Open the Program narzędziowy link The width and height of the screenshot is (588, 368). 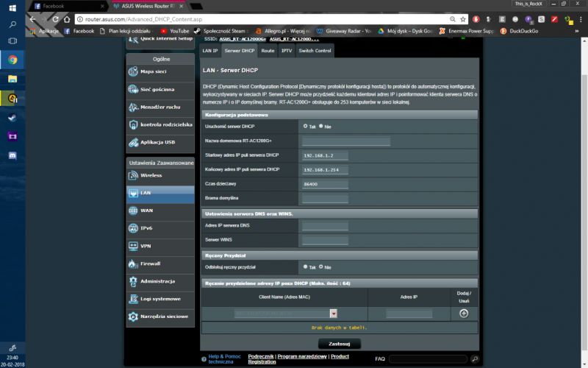pyautogui.click(x=302, y=356)
